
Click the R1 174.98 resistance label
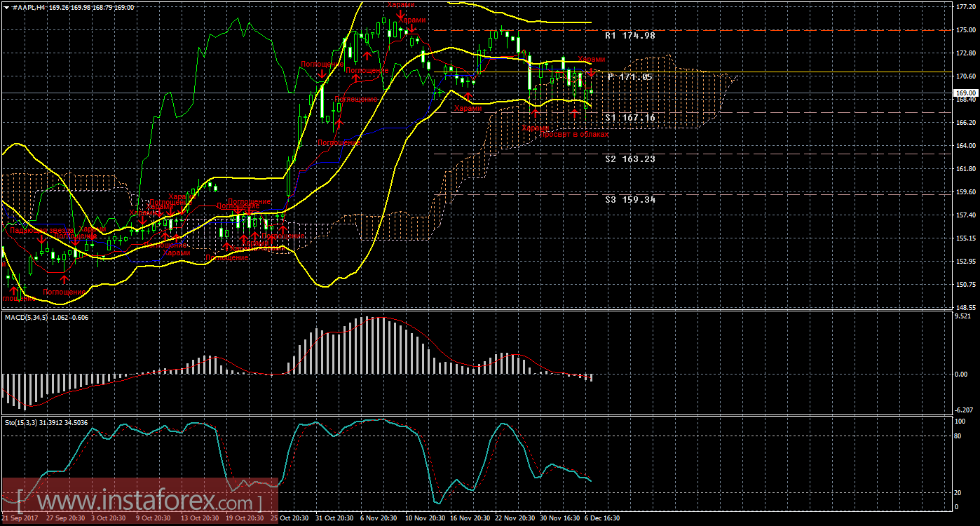(x=629, y=35)
